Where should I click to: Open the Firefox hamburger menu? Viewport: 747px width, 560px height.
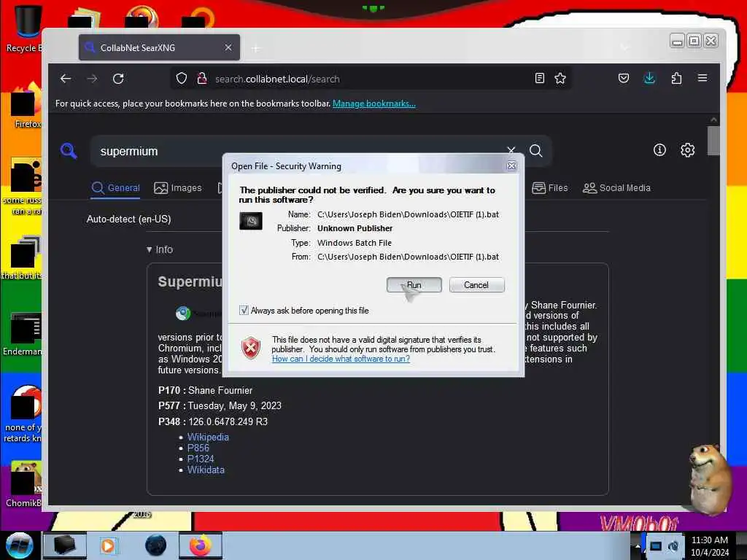pos(703,78)
